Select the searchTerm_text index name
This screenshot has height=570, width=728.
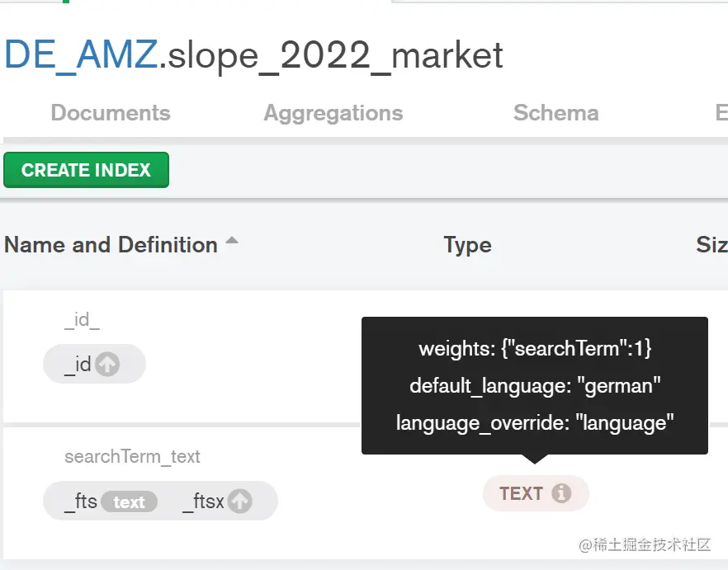132,456
